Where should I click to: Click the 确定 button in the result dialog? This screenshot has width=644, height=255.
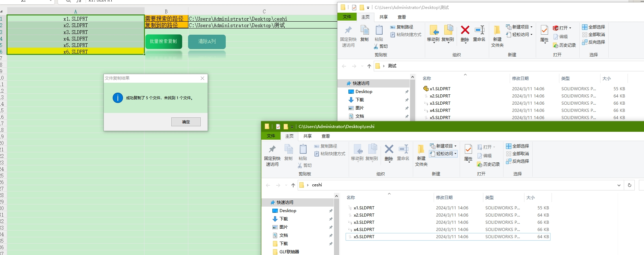(186, 122)
